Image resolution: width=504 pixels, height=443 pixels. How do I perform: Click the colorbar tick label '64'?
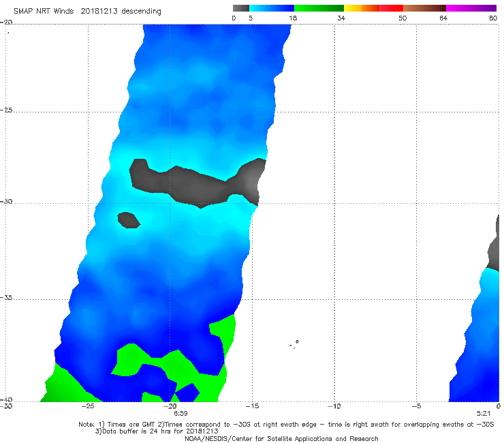[x=443, y=18]
